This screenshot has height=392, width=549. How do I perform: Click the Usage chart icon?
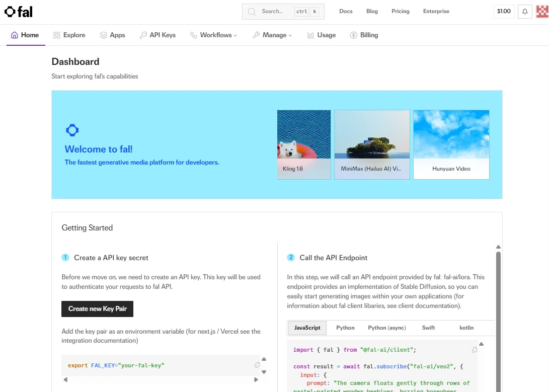310,35
